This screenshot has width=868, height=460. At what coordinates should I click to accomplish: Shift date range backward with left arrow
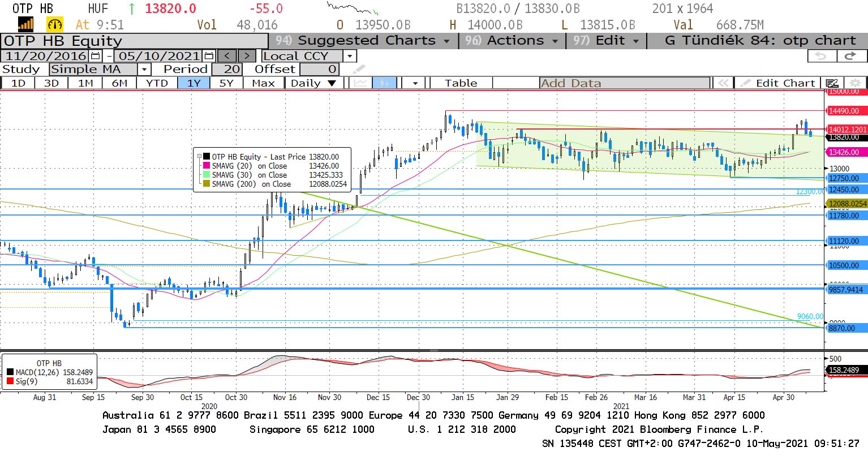[x=227, y=56]
